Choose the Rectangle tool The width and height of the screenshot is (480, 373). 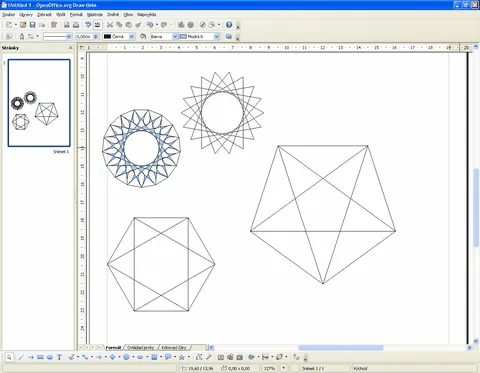40,357
